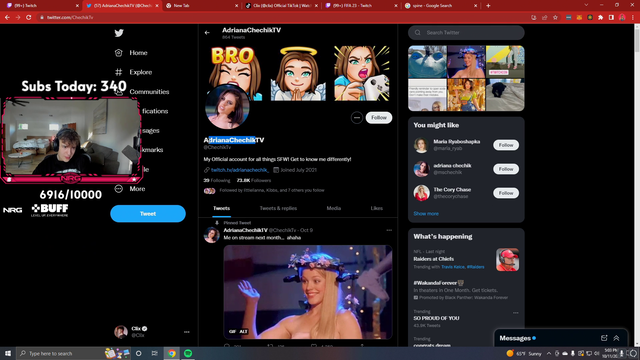The height and width of the screenshot is (360, 640).
Task: Open the first media thumbnail in sidebar
Action: [x=427, y=62]
